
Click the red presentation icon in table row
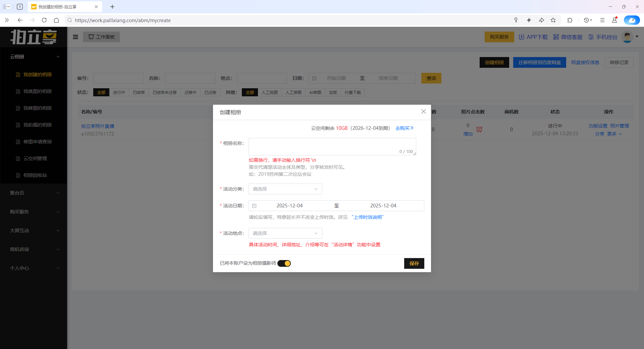coord(479,130)
